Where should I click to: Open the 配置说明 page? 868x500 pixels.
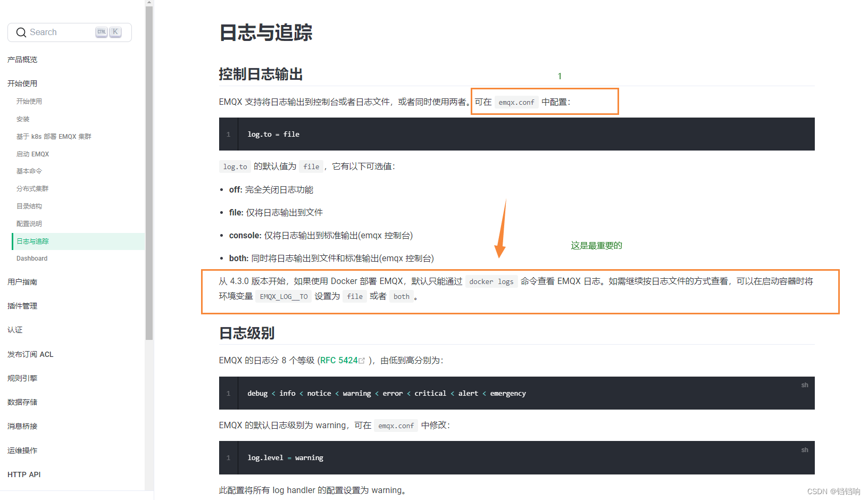pos(29,224)
